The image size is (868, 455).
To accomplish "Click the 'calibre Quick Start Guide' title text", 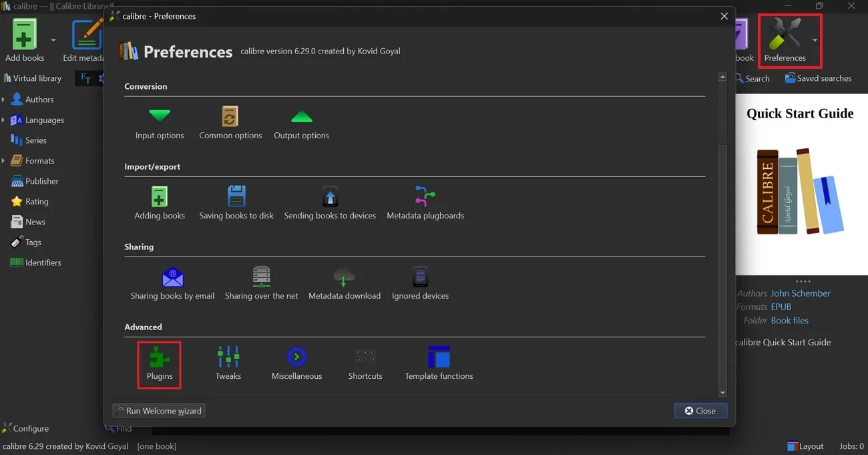I will [x=783, y=342].
